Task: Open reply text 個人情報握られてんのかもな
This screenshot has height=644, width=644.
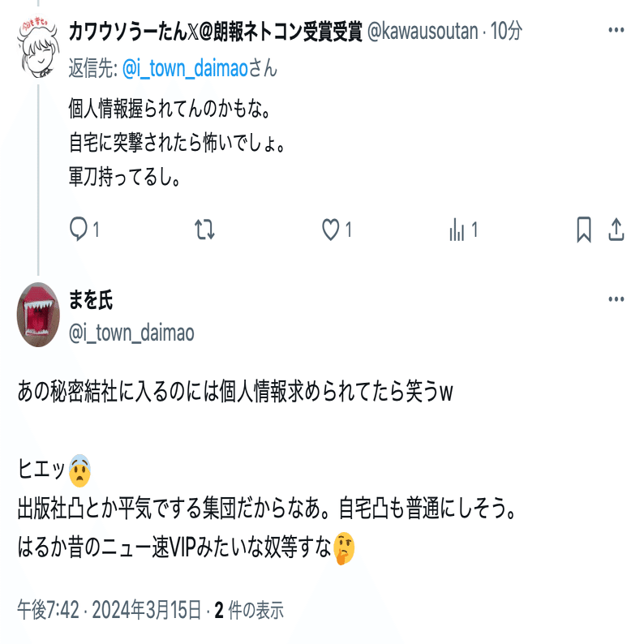Action: point(170,109)
